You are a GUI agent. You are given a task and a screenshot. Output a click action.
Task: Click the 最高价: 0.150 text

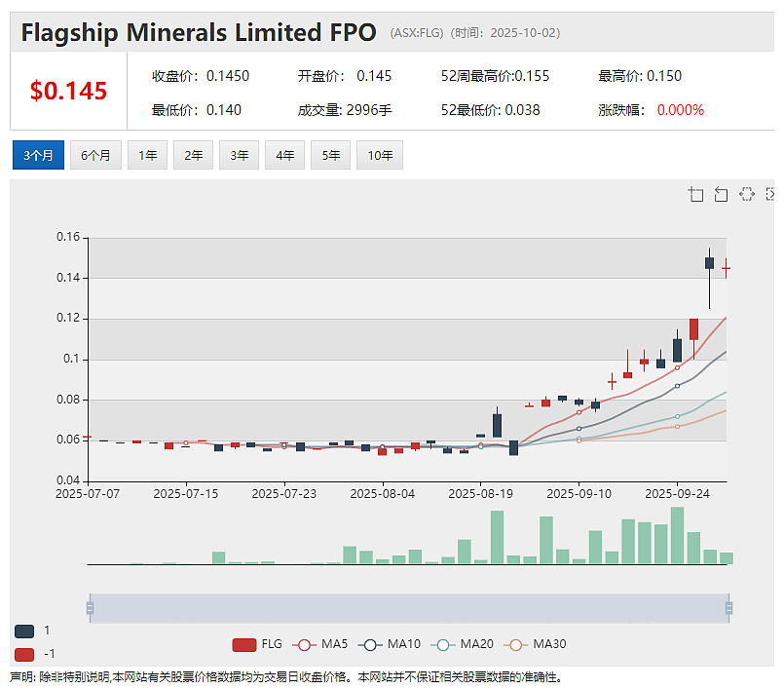(640, 76)
